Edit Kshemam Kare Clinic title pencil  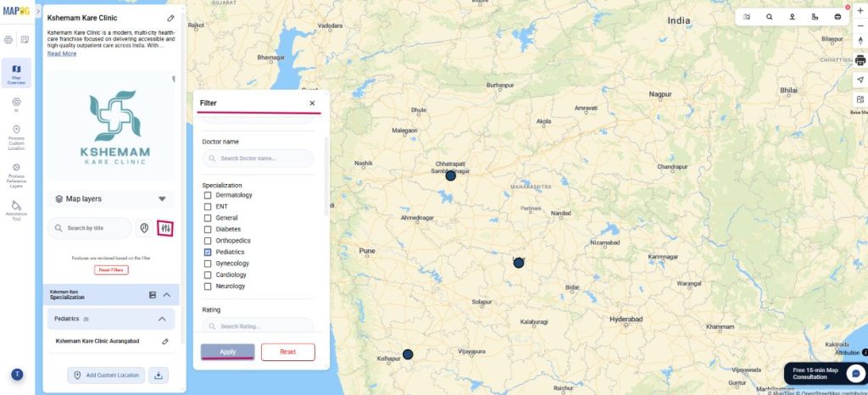coord(171,18)
